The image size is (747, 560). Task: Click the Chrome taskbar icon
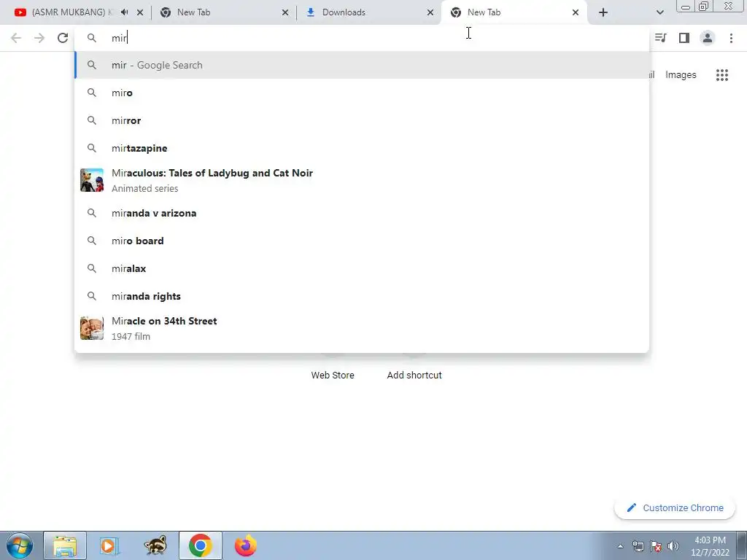point(201,545)
